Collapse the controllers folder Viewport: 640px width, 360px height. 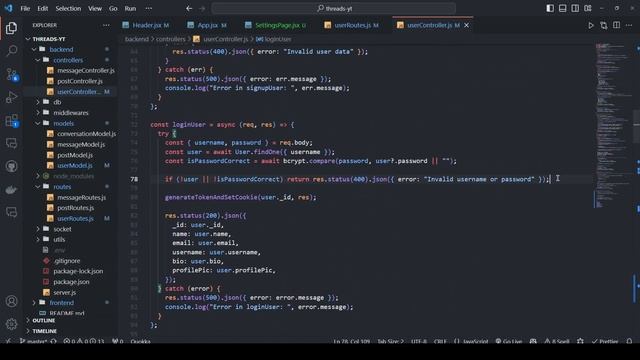click(68, 60)
